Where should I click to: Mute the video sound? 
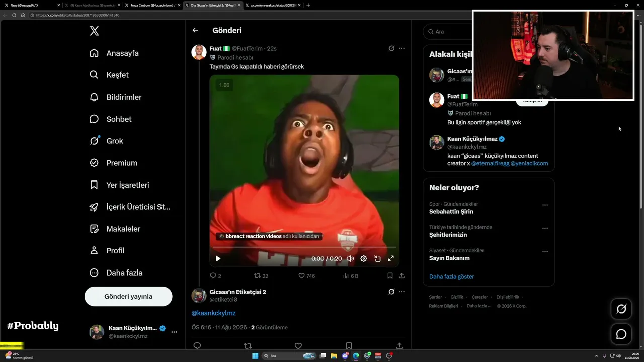(x=350, y=259)
